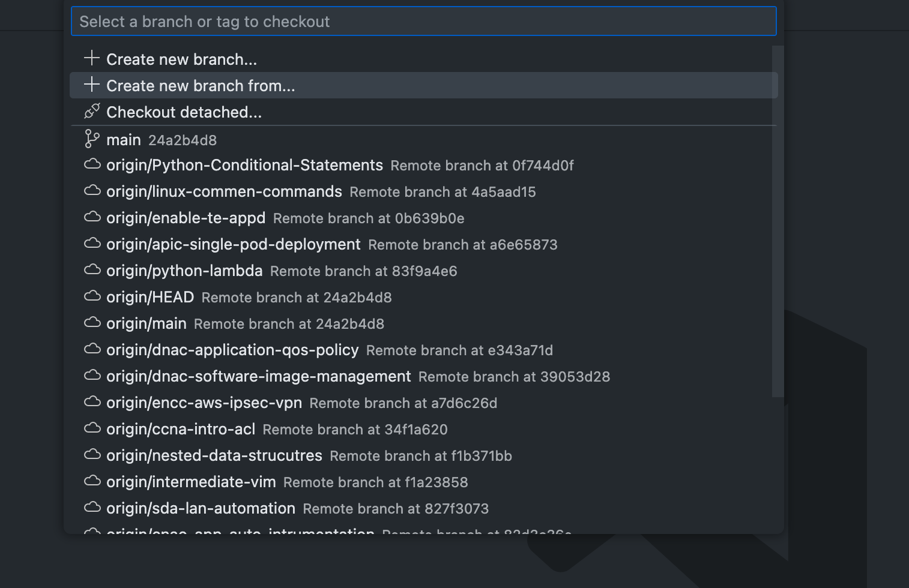Click the cloud icon beside origin/python-lambda

click(x=92, y=269)
